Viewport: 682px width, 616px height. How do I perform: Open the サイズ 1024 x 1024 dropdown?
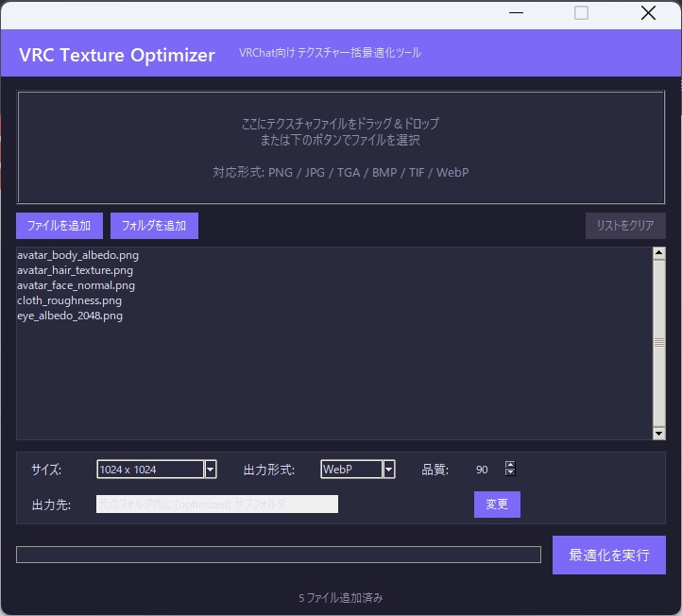157,470
